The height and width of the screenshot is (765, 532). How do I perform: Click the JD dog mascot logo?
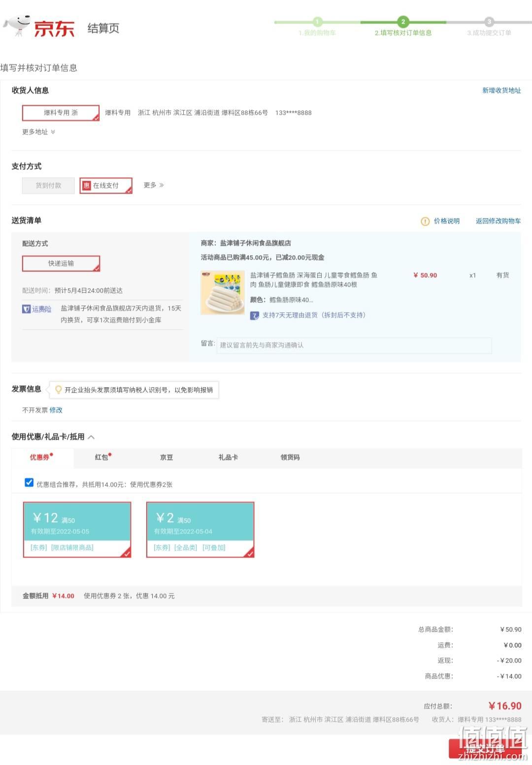17,25
